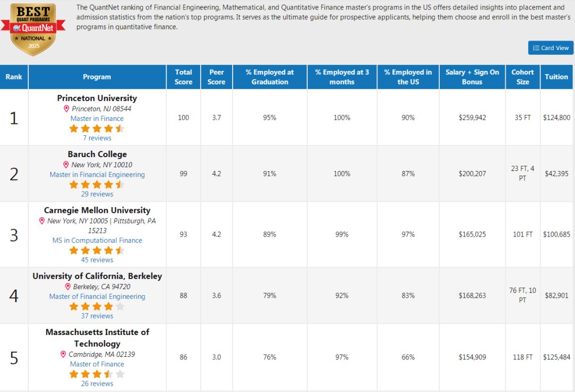Open the Massachusetts Institute of Technology entry
Screen dimensions: 575x392
point(97,338)
